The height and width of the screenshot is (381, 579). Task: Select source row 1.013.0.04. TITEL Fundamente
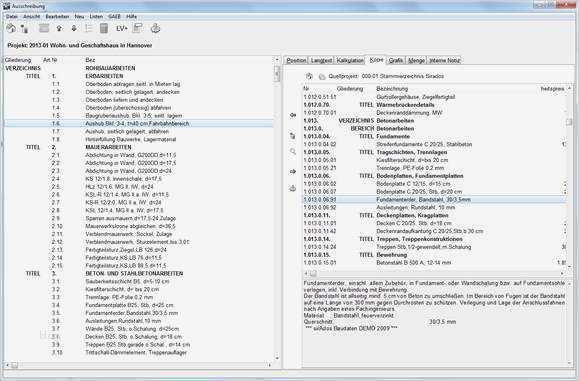point(434,136)
